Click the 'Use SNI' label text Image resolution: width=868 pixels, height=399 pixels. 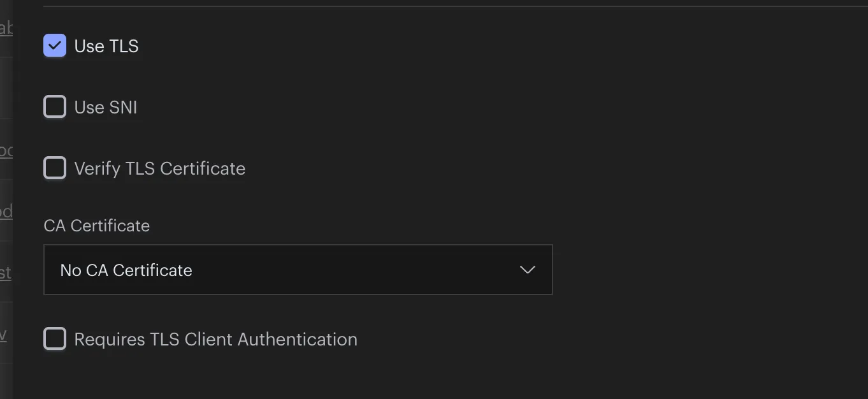coord(106,108)
